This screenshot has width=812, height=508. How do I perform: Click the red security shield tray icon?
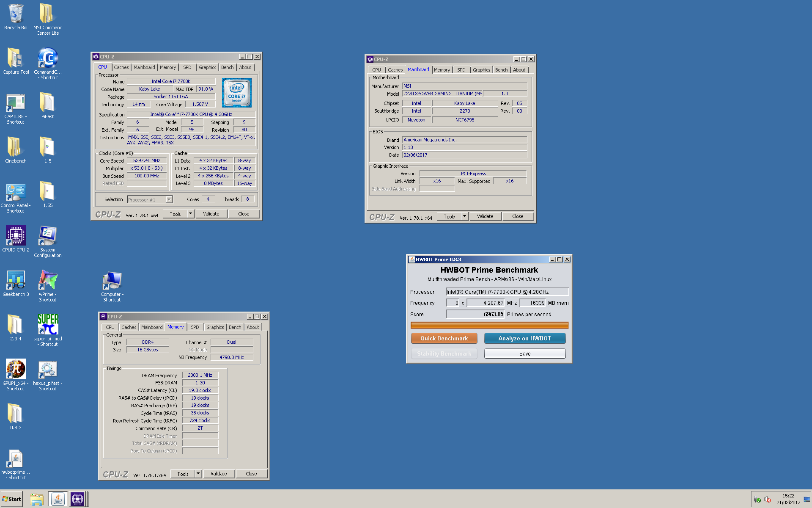(768, 500)
